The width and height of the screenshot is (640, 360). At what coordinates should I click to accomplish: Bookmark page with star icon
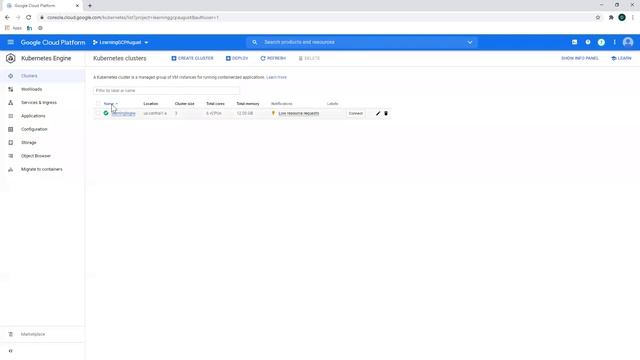[598, 18]
